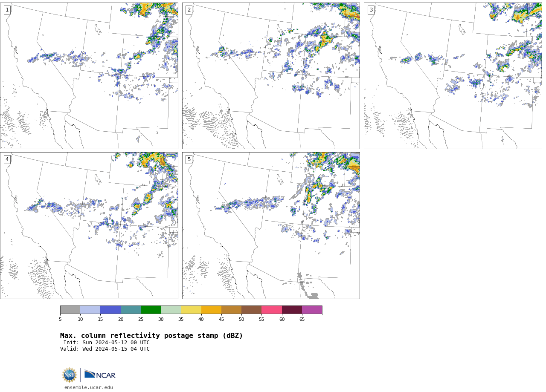Click the Max. column reflectivity title
This screenshot has height=392, width=546.
tap(151, 336)
